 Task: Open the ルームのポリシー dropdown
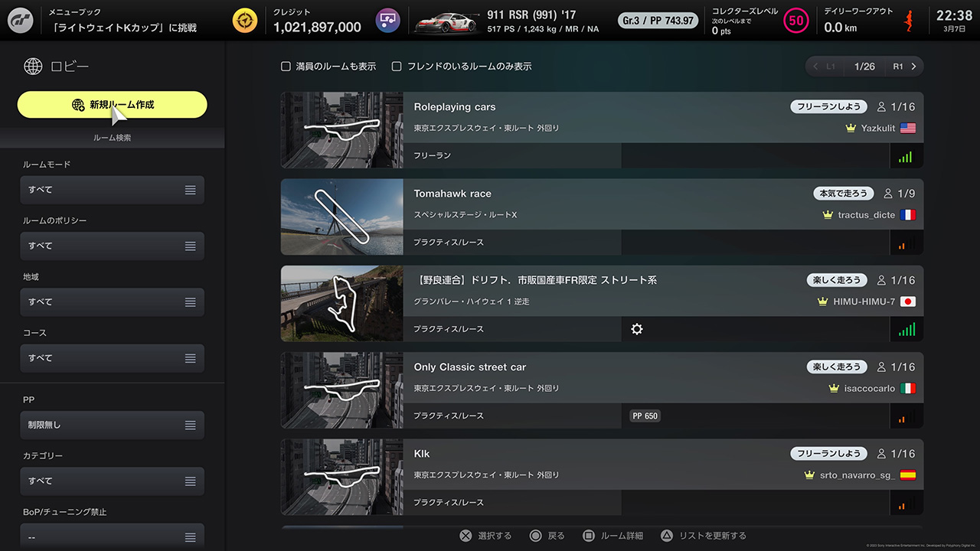(x=113, y=246)
